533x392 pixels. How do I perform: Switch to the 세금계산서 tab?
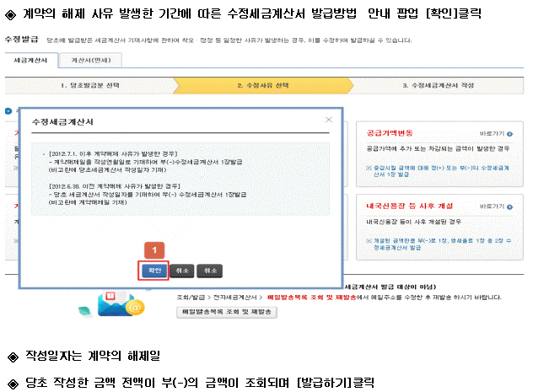(30, 61)
